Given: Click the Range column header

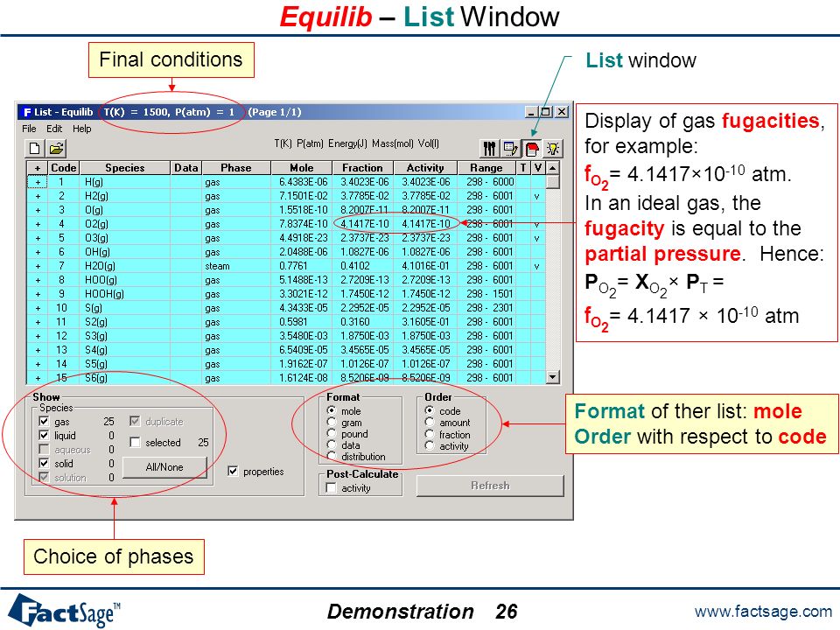Looking at the screenshot, I should pos(486,168).
